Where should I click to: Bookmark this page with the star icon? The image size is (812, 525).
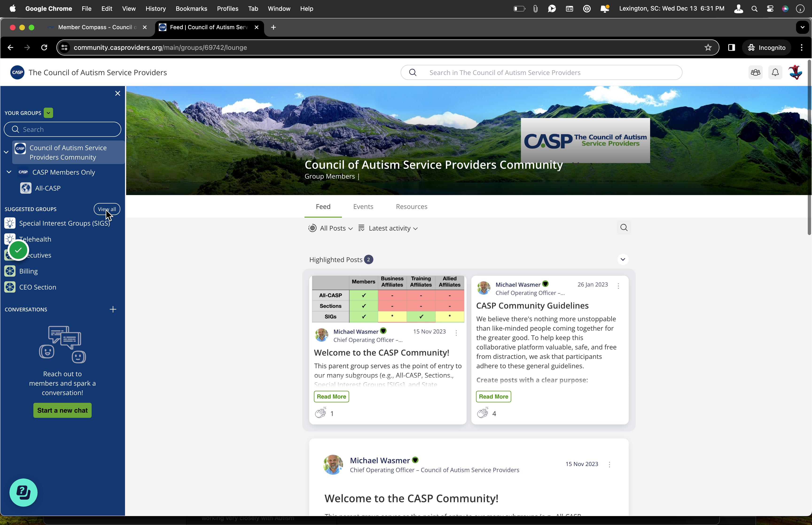pyautogui.click(x=708, y=47)
